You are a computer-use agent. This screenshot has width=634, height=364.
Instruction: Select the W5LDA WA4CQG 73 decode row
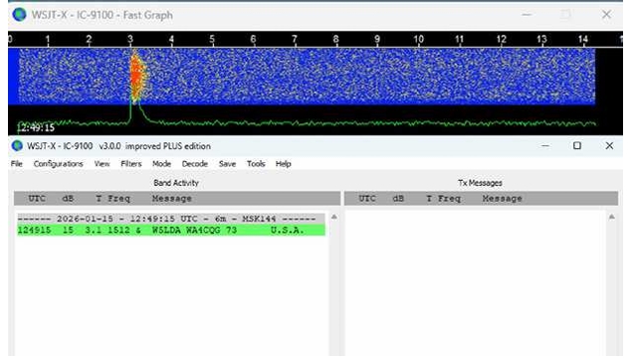click(171, 231)
